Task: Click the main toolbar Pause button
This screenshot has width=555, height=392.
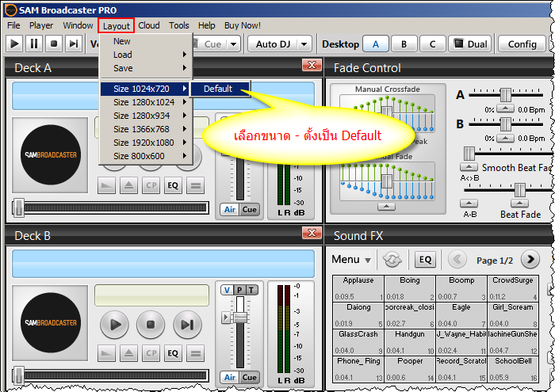Action: coord(34,44)
